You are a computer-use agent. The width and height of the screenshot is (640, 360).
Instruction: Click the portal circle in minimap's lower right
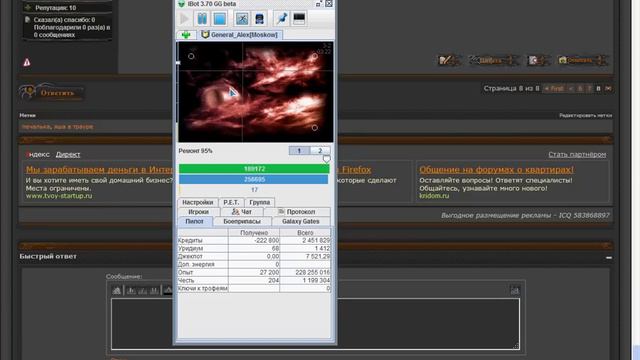(315, 128)
